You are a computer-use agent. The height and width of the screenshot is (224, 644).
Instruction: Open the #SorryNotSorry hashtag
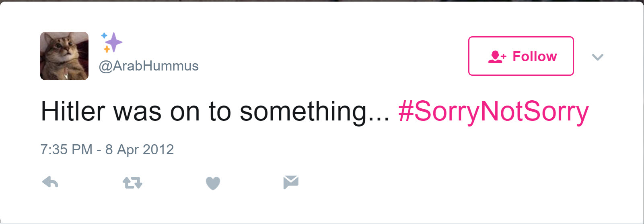[494, 112]
